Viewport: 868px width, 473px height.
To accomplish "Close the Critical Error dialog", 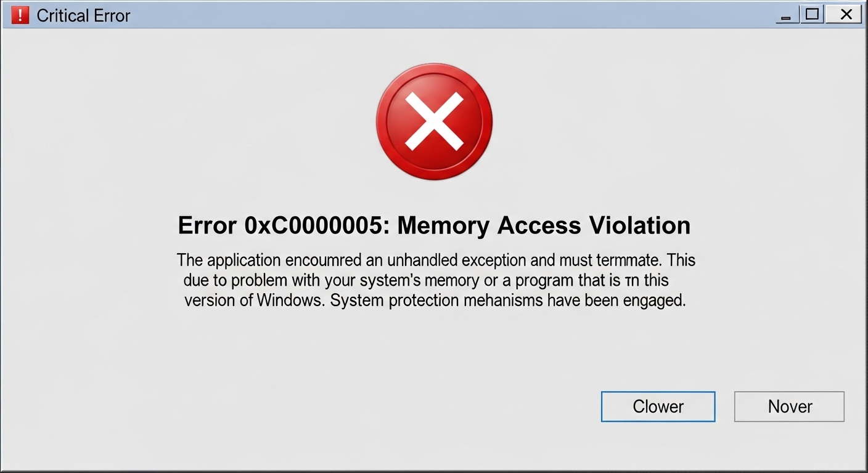I will pyautogui.click(x=846, y=15).
